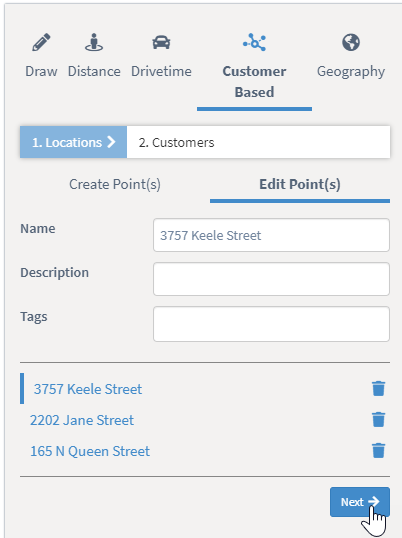Select 2202 Jane Street in the list
Screen dimensions: 402x538
pos(82,420)
